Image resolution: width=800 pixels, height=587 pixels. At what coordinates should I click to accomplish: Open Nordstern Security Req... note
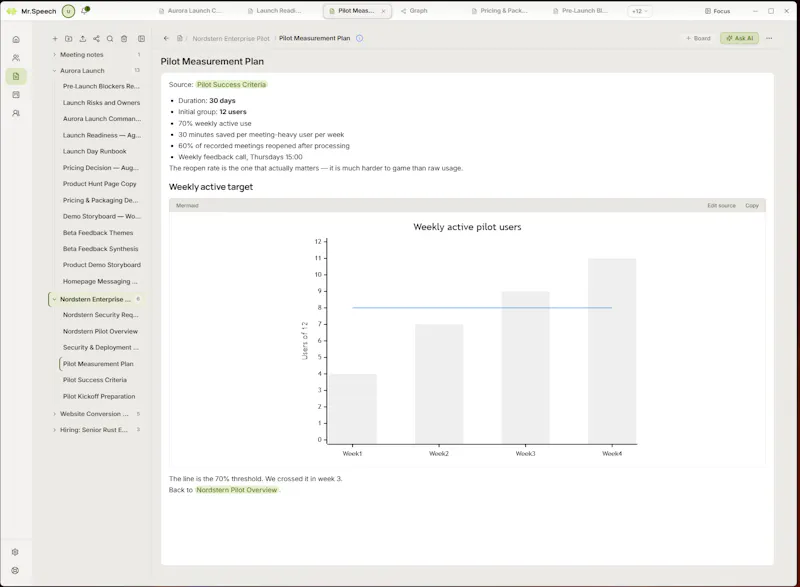101,315
